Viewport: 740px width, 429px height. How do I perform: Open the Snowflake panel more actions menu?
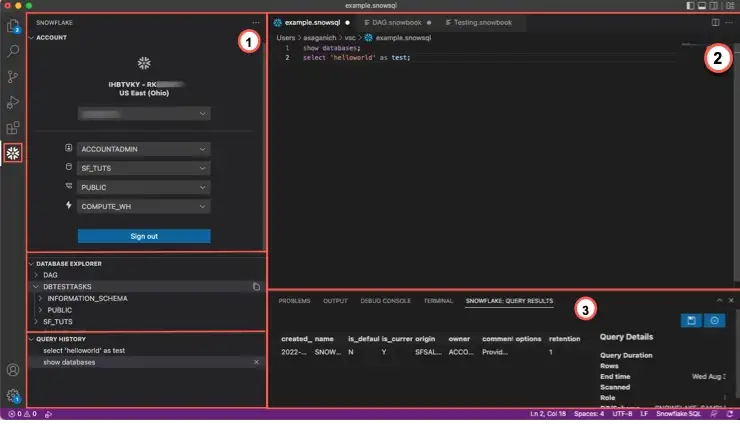tap(256, 23)
